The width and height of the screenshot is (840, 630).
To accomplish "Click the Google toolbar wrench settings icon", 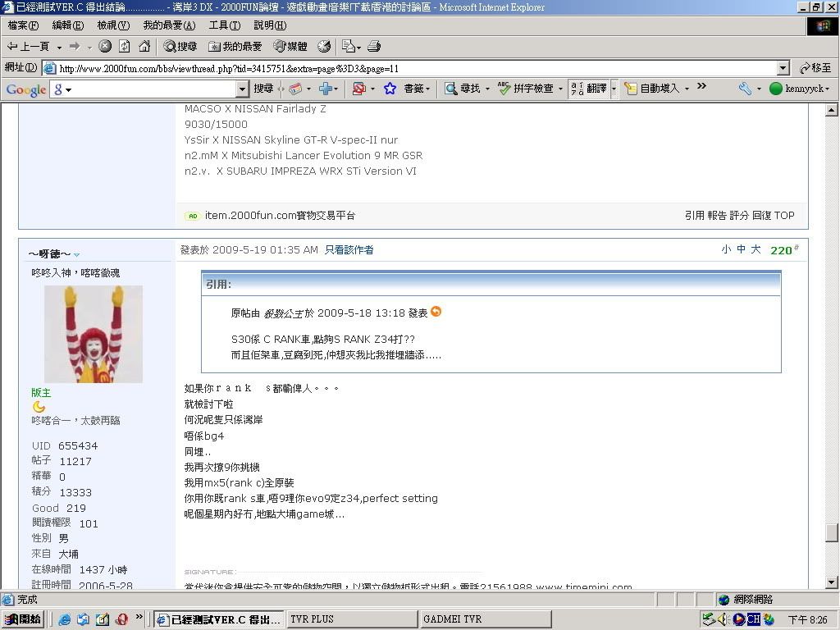I will click(745, 89).
